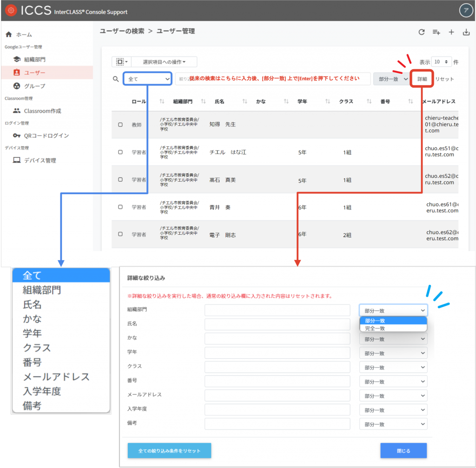Viewport: 476px width, 468px height.
Task: Click the 表示 count stepper
Action: [441, 62]
